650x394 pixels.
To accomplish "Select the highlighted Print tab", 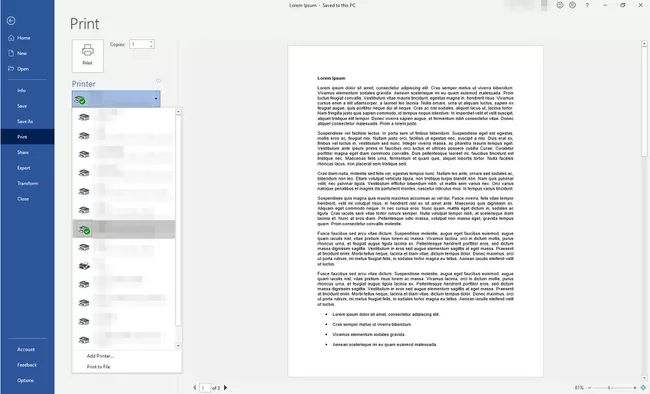I will pos(27,137).
